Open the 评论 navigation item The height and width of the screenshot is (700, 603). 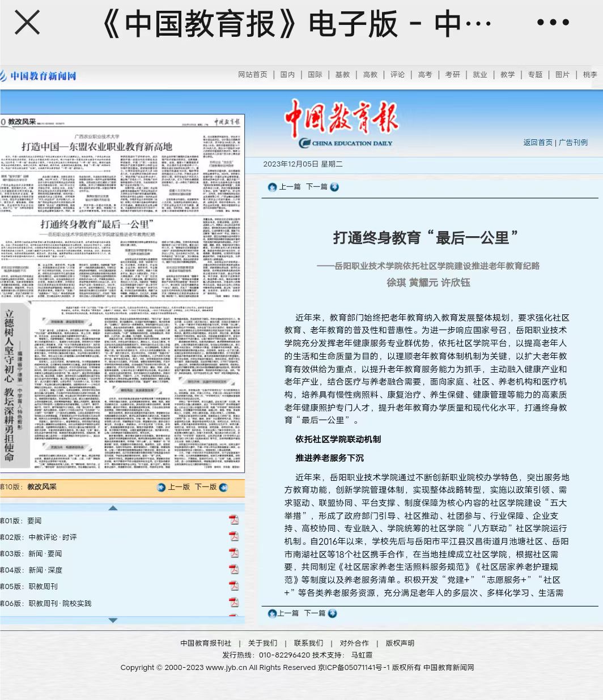[x=397, y=75]
